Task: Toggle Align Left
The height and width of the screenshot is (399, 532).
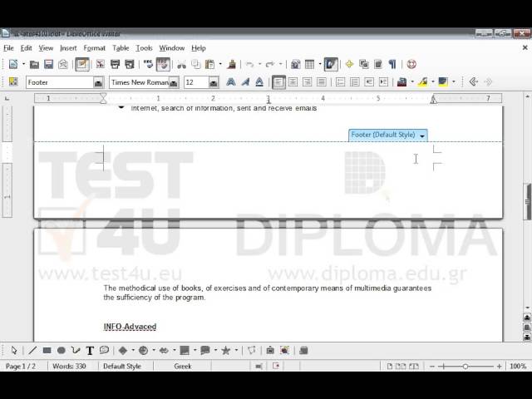Action: point(278,82)
